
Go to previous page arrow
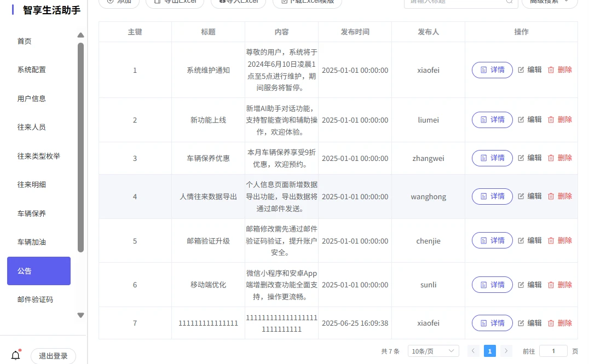pyautogui.click(x=473, y=351)
